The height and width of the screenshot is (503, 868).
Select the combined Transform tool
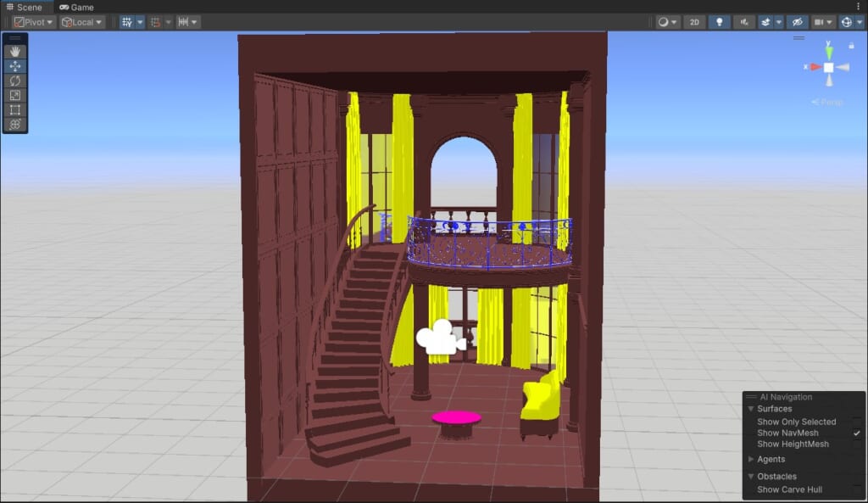click(15, 125)
